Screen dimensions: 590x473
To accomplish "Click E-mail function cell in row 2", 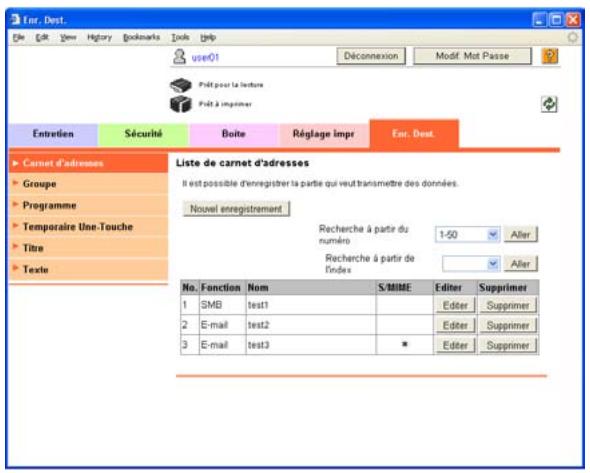I will [222, 325].
